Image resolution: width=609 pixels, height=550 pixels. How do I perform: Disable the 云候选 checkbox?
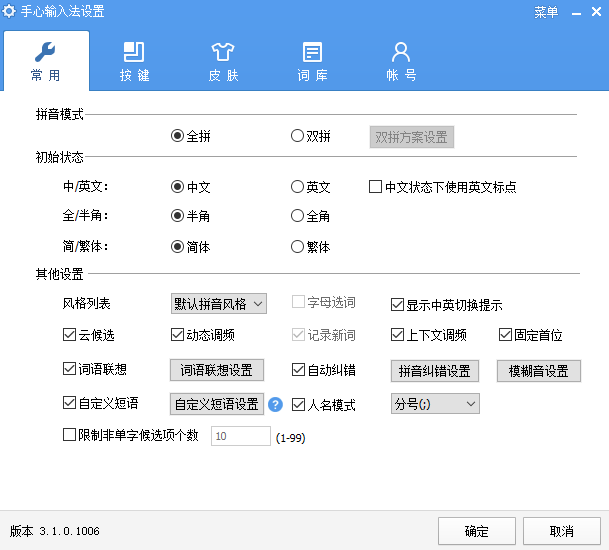coord(69,335)
